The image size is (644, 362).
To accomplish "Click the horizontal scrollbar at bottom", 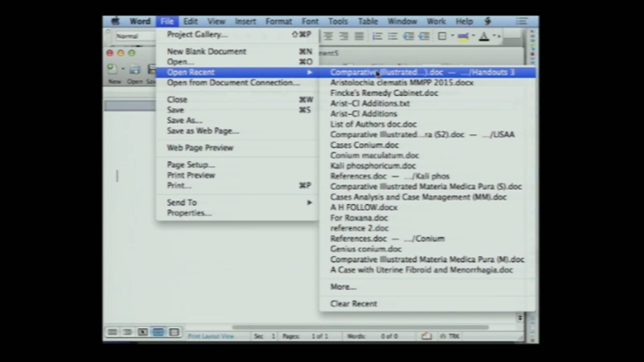I will click(361, 327).
